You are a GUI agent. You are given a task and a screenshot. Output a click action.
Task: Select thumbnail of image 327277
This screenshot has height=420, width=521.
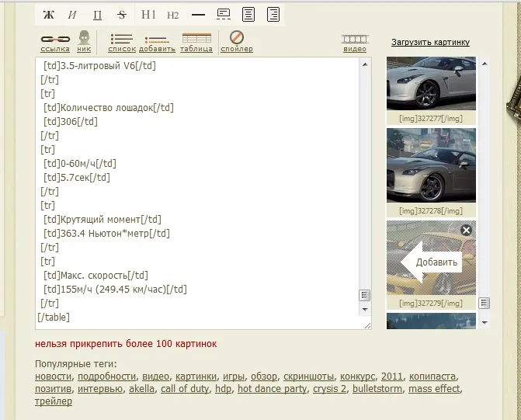click(431, 83)
